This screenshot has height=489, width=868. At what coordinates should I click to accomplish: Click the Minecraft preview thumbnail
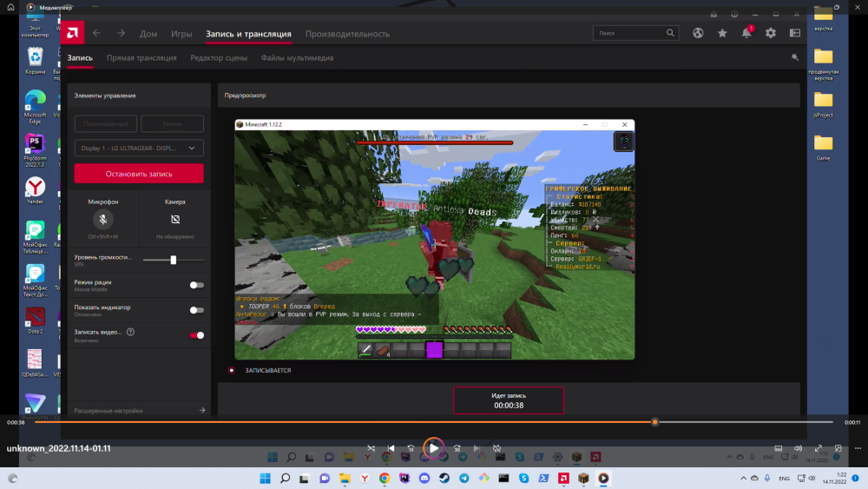pyautogui.click(x=435, y=239)
